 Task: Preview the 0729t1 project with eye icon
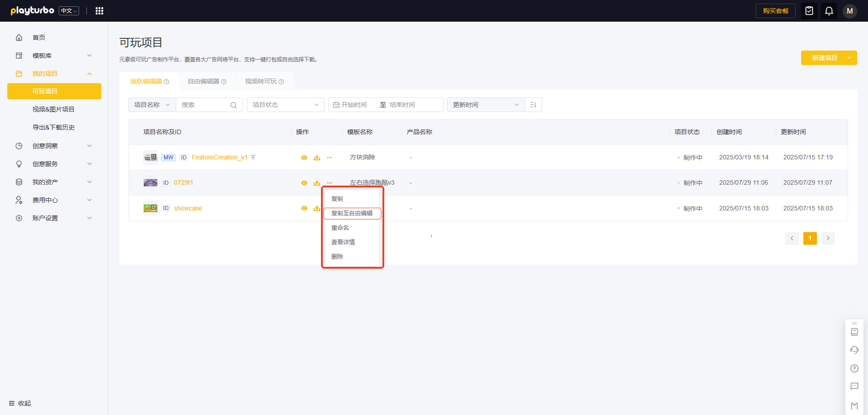(x=304, y=183)
